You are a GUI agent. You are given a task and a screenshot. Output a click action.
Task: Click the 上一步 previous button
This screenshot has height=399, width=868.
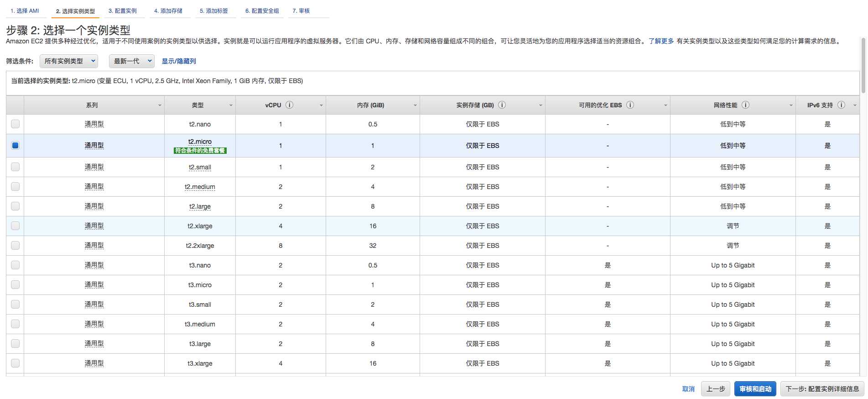716,389
